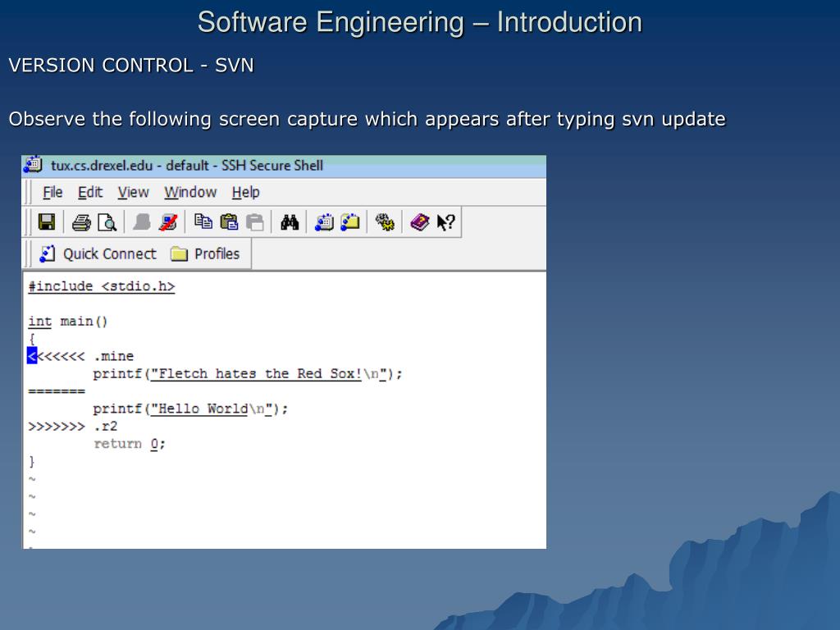Open New File Transfer Window folder icon
The height and width of the screenshot is (630, 840).
349,221
